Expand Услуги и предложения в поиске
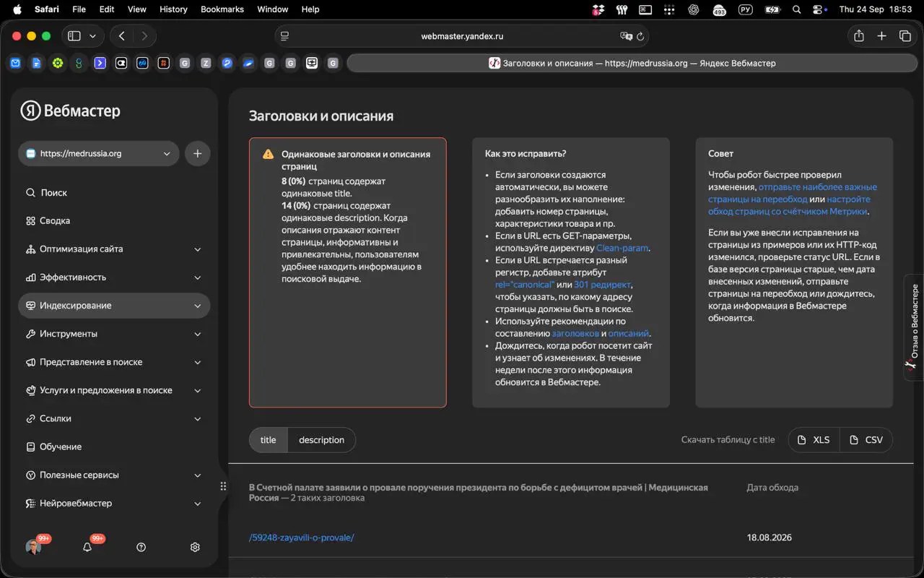This screenshot has width=924, height=578. (x=114, y=390)
